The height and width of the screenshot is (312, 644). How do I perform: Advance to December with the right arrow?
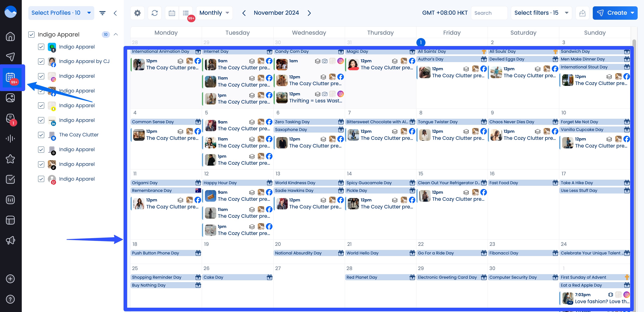(x=309, y=13)
